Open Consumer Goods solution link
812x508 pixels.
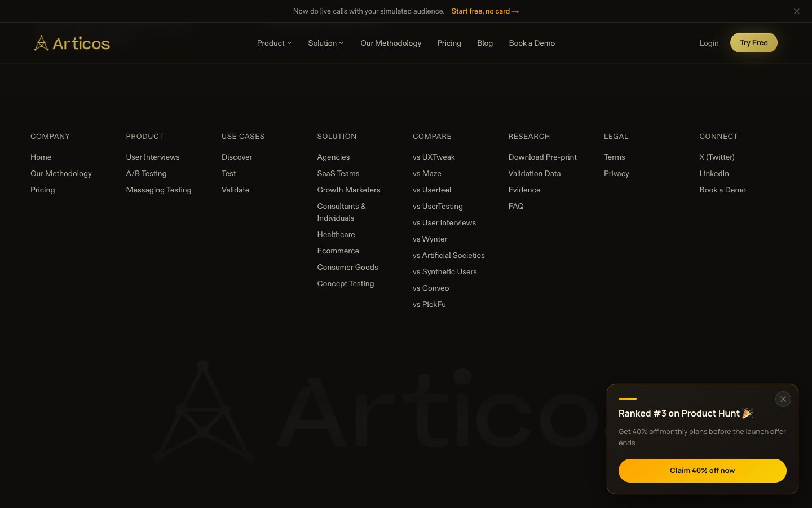click(x=347, y=267)
